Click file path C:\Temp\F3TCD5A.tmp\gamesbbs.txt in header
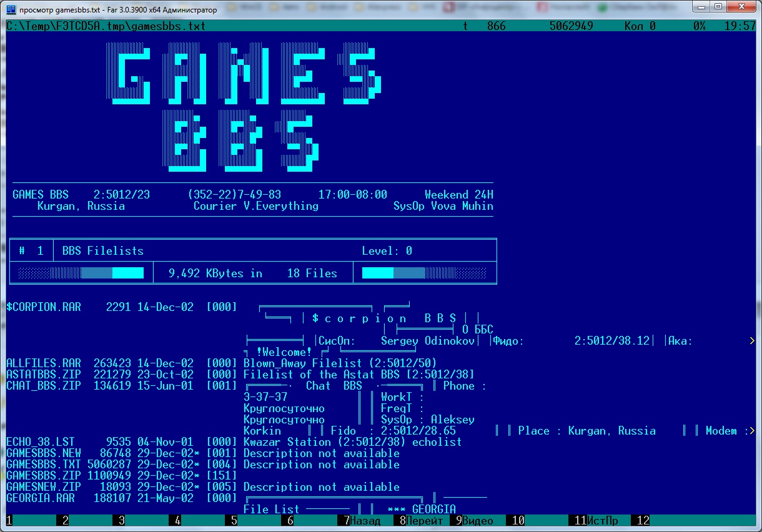 click(106, 26)
